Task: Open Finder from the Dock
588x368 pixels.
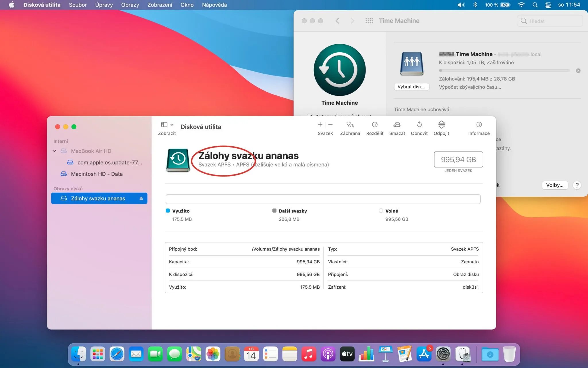Action: coord(78,354)
